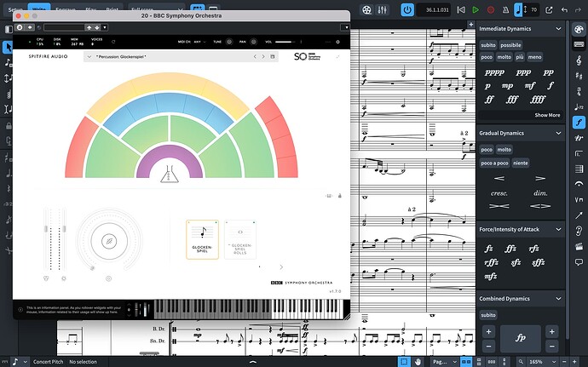Adjust the VOL slider in plugin
The height and width of the screenshot is (367, 588).
coord(285,42)
